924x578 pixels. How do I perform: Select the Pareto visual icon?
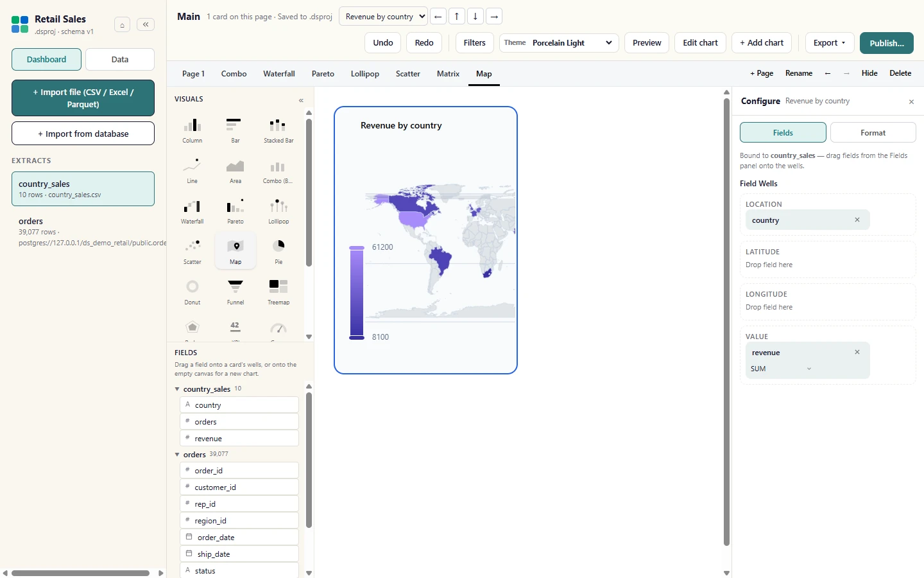click(x=235, y=211)
